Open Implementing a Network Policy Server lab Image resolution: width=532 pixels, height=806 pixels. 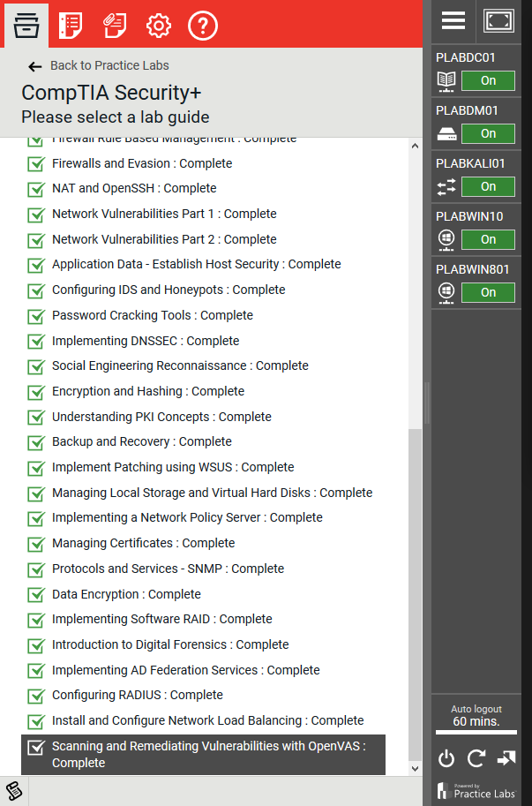[187, 517]
